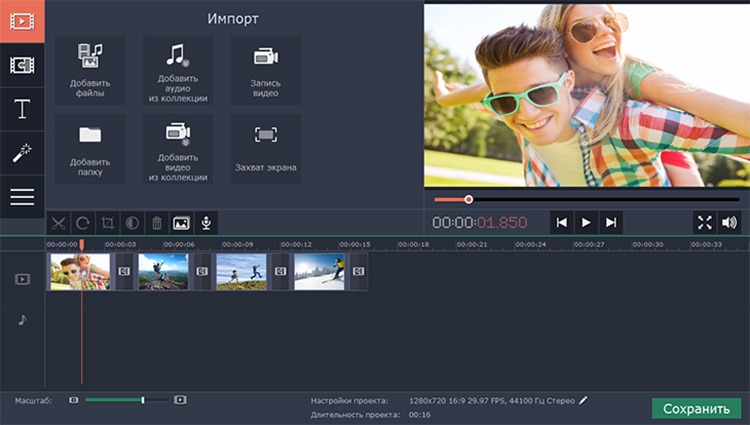Viewport: 750px width, 425px height.
Task: Open fullscreen preview mode
Action: coord(705,222)
